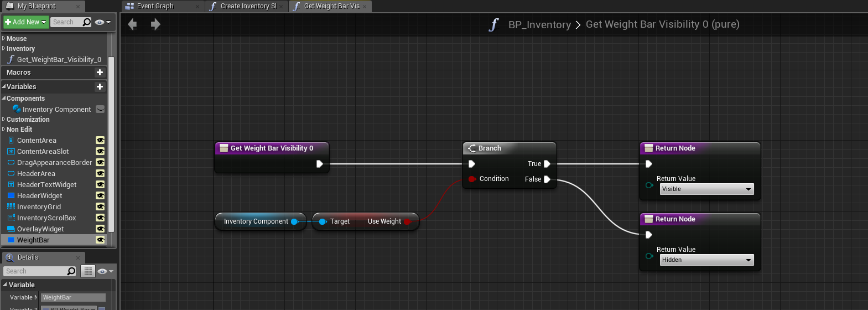Click Inventory Component node output pin
Viewport: 868px width, 310px height.
pos(295,221)
